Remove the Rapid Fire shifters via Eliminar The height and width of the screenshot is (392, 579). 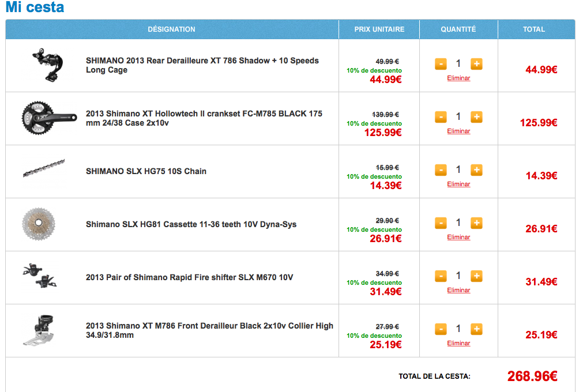coord(458,290)
